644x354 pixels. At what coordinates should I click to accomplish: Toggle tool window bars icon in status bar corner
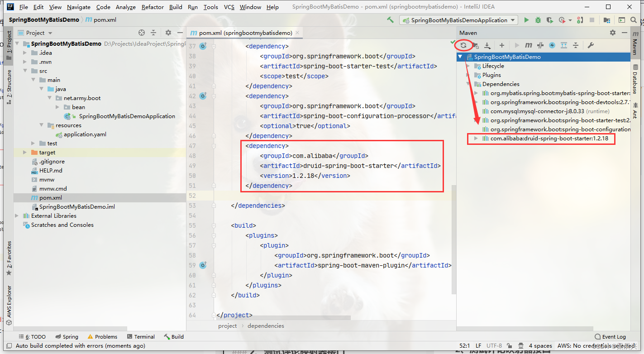pyautogui.click(x=8, y=346)
